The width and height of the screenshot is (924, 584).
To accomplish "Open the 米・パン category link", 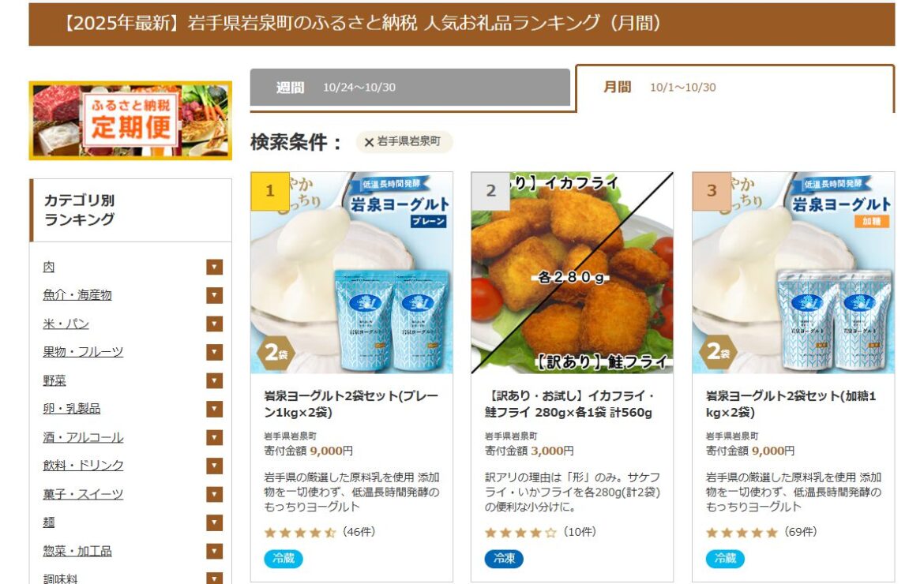I will [66, 324].
